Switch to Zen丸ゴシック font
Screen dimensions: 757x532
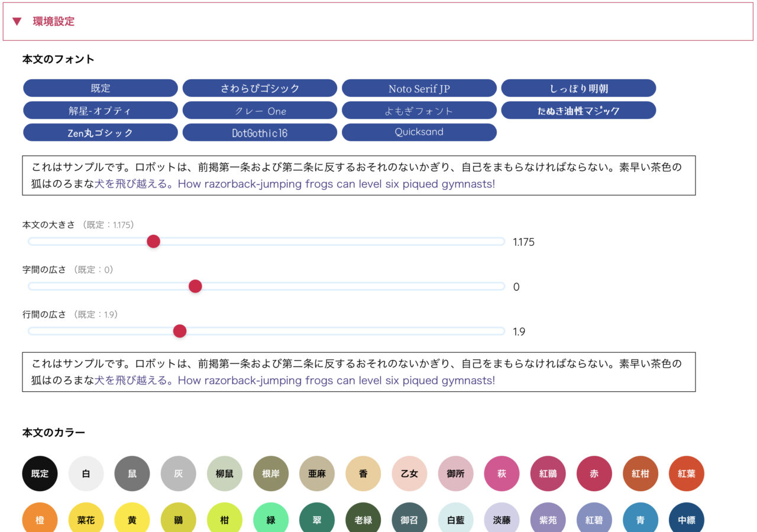(x=101, y=132)
